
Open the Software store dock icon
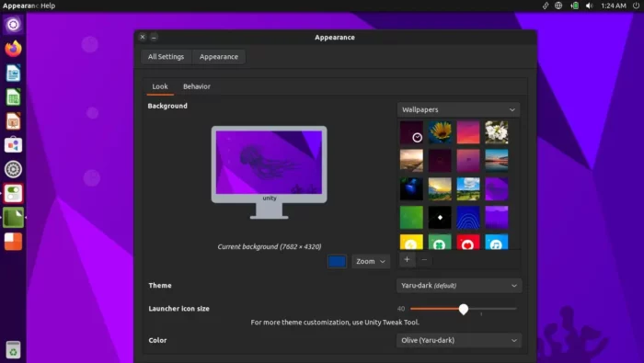(x=13, y=145)
